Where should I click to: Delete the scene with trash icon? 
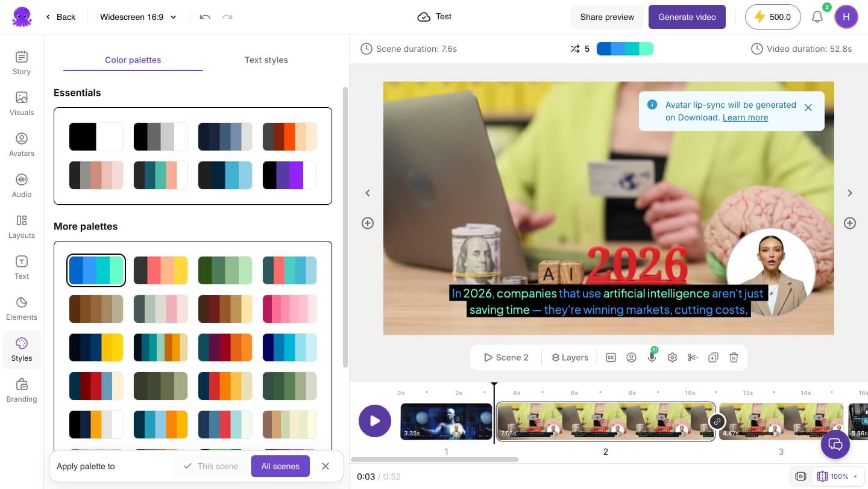734,358
